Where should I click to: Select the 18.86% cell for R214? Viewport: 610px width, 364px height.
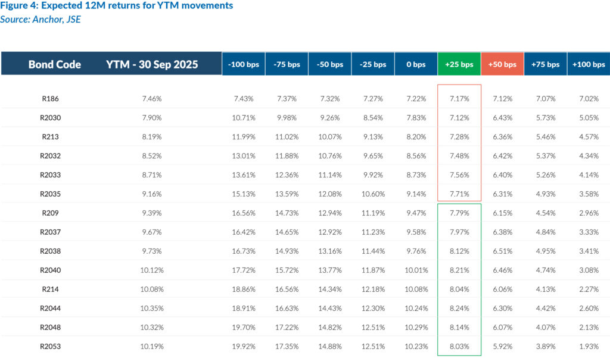243,289
